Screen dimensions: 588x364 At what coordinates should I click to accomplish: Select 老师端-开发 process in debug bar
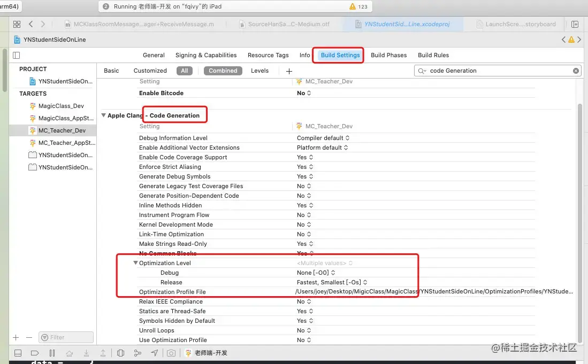pyautogui.click(x=206, y=353)
